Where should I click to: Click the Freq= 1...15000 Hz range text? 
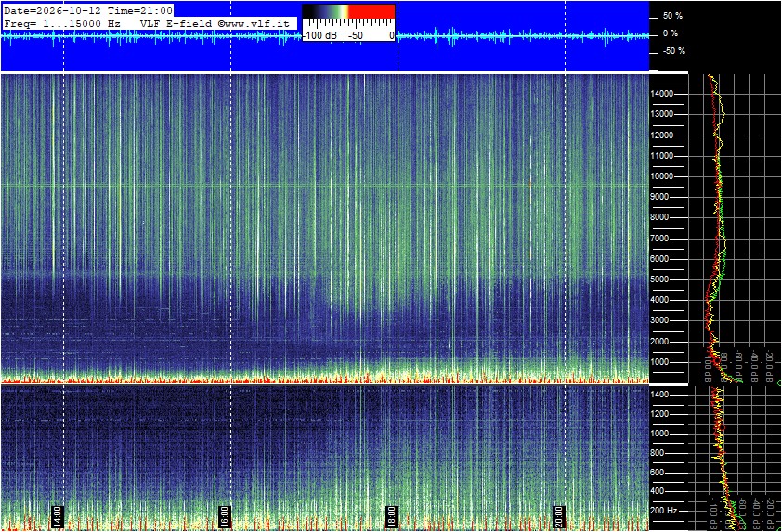point(62,23)
